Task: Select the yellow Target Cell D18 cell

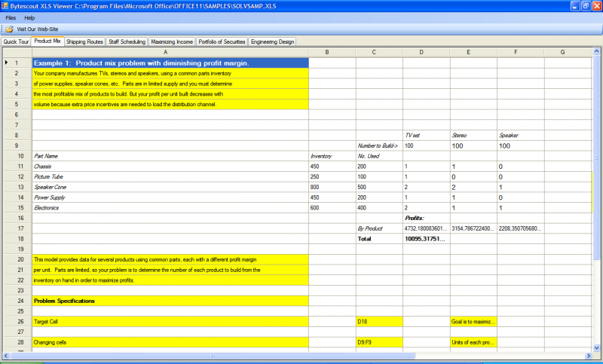Action: [x=379, y=322]
